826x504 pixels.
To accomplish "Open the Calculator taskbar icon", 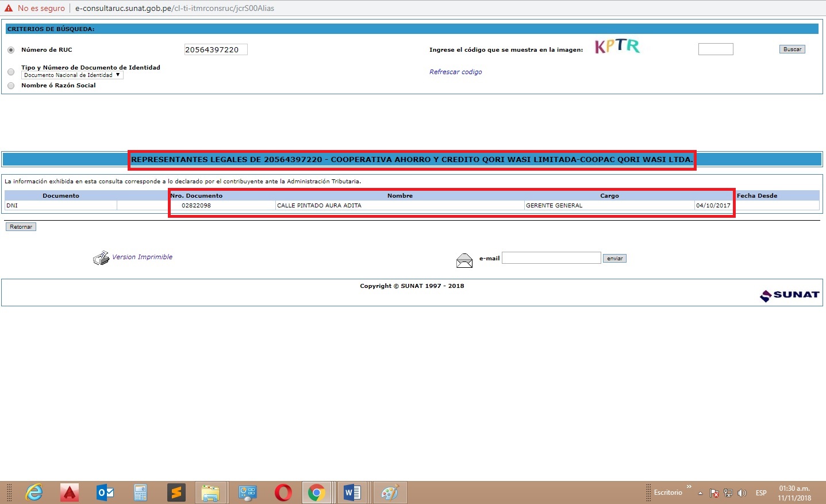I will click(140, 493).
